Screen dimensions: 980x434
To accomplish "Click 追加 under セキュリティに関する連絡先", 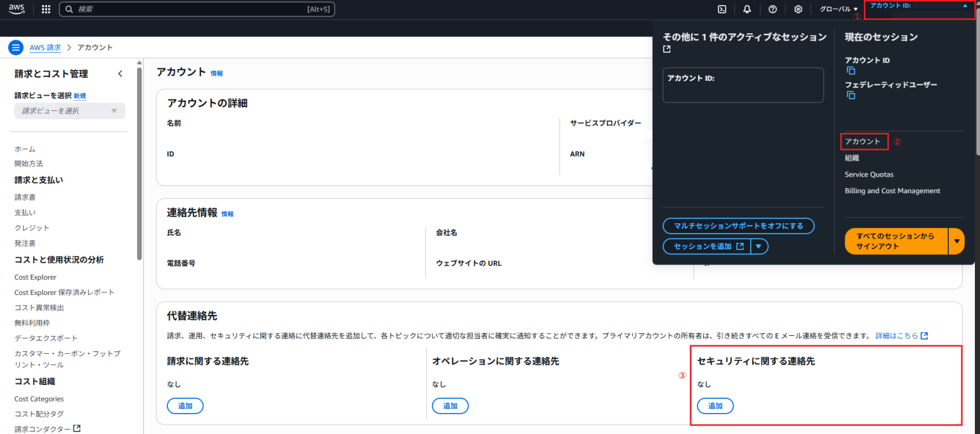I will tap(715, 405).
